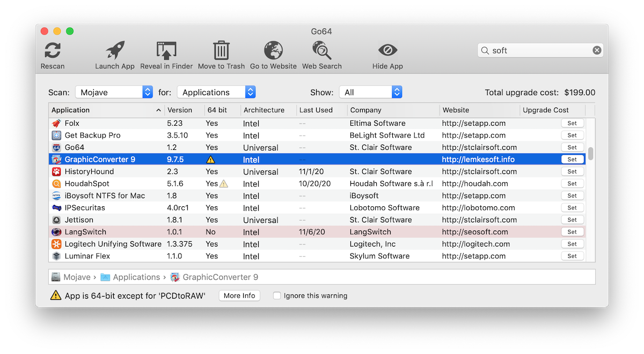Screen dimensions: 644x354
Task: Clear the search field with the X button
Action: 597,50
